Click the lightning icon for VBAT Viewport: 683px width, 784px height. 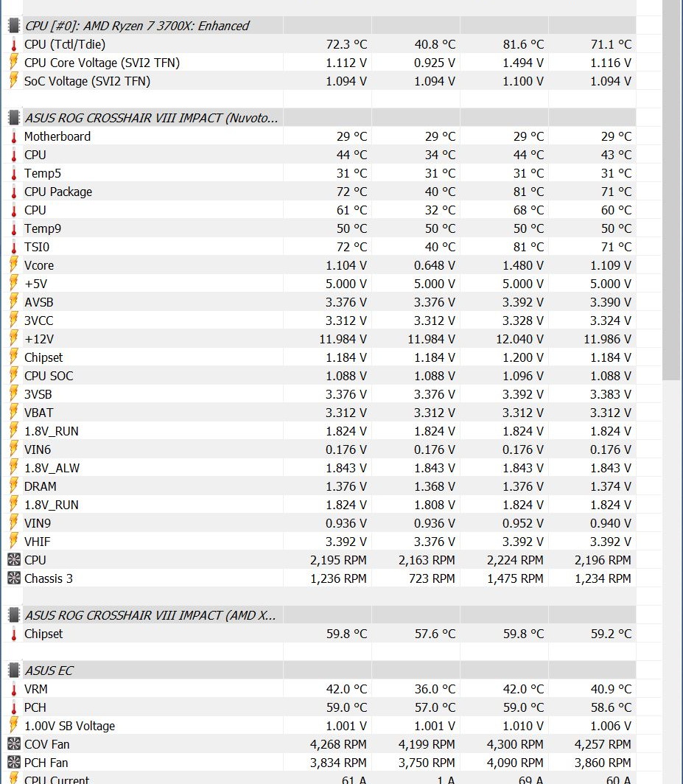tap(14, 413)
